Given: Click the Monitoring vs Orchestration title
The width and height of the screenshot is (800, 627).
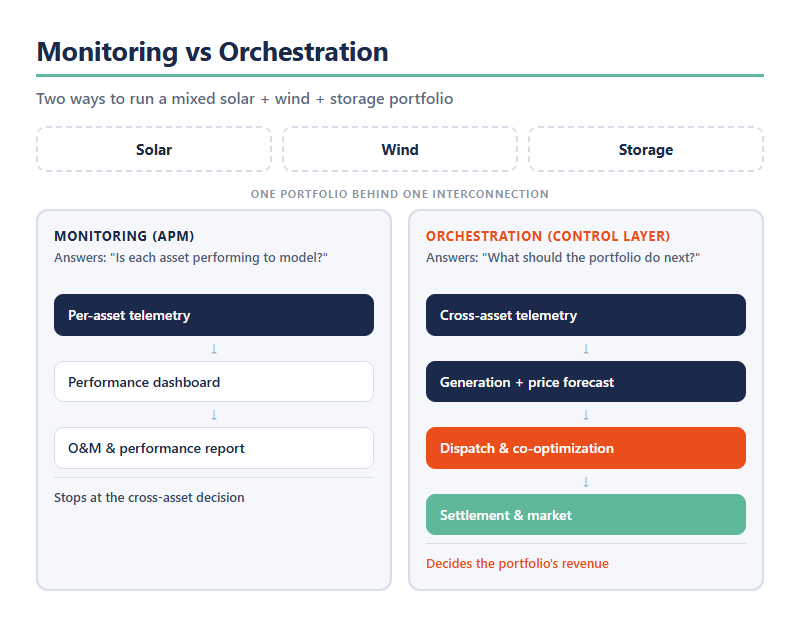Looking at the screenshot, I should click(x=212, y=52).
